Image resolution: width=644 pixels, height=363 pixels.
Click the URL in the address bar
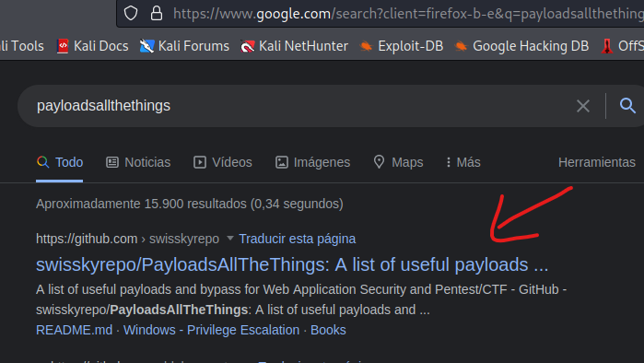[x=408, y=14]
